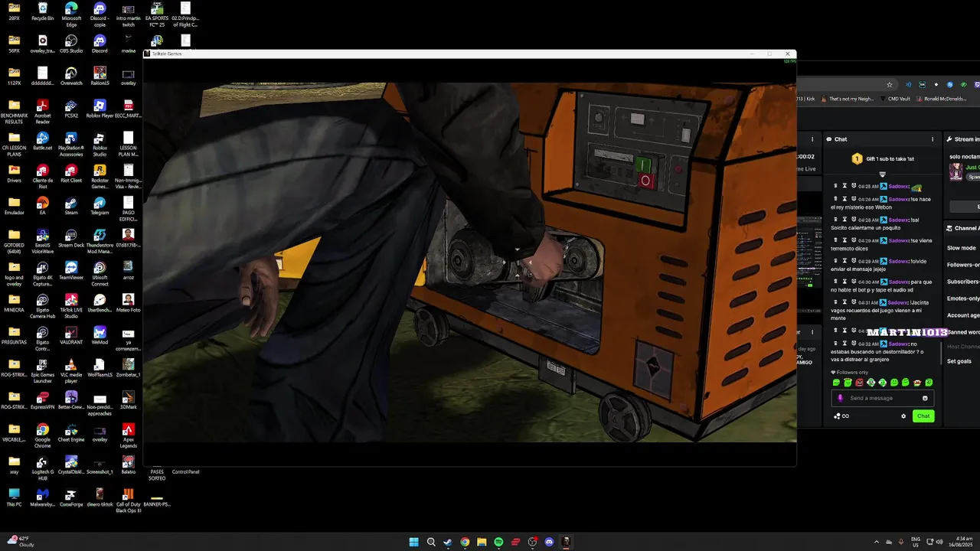This screenshot has width=980, height=551.
Task: Launch Microsoft Edge from the desktop
Action: pos(71,15)
